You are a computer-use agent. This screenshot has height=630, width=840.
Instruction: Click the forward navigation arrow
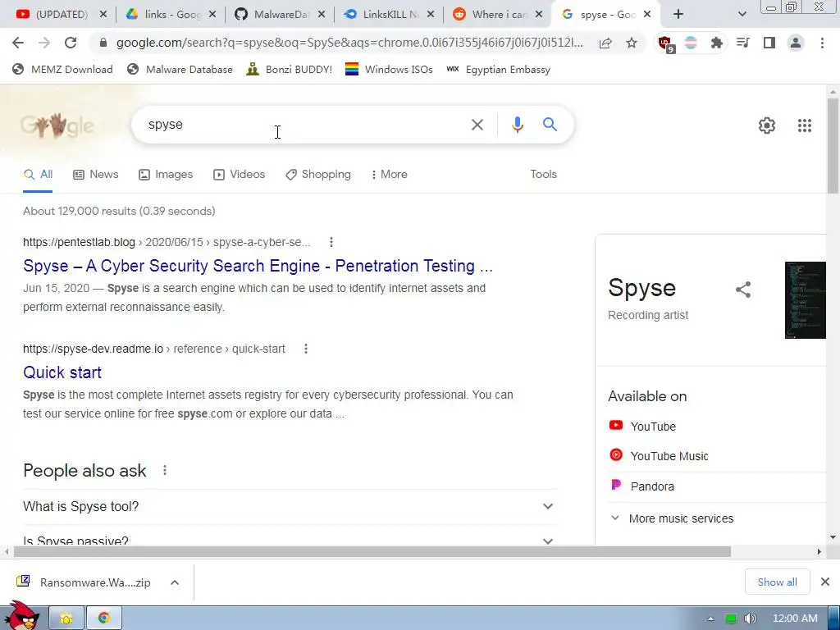click(x=44, y=43)
